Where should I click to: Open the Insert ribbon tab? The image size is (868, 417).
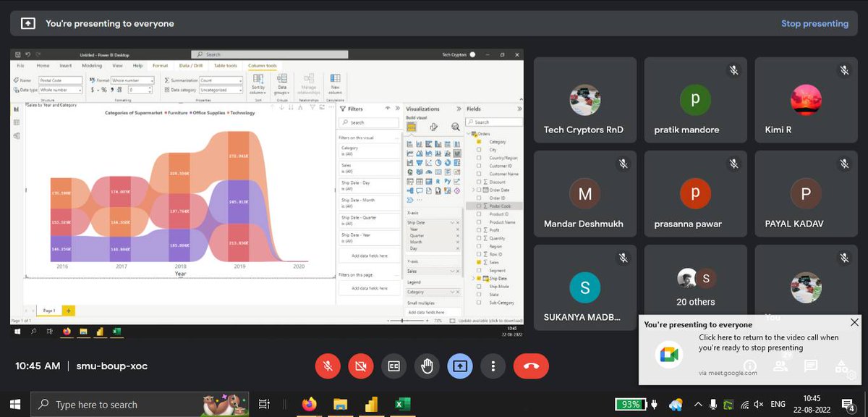[65, 65]
